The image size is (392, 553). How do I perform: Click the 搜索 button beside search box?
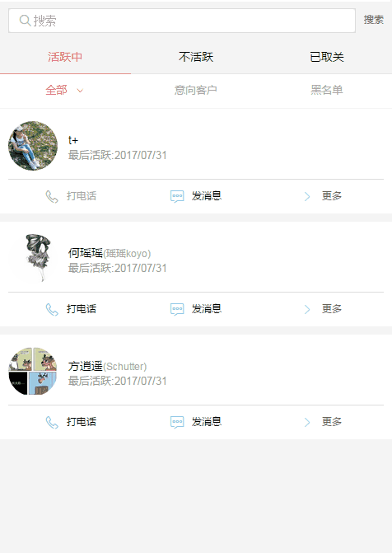click(374, 20)
